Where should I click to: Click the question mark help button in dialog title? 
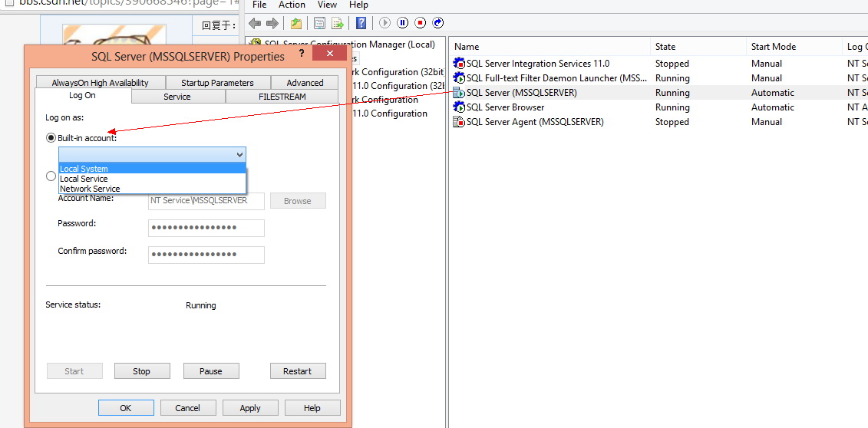click(302, 53)
